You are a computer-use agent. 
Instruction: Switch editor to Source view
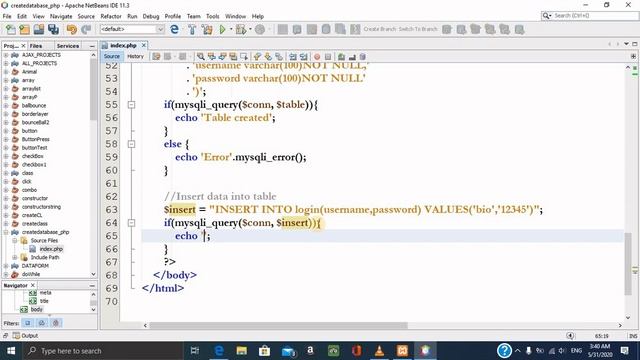112,56
